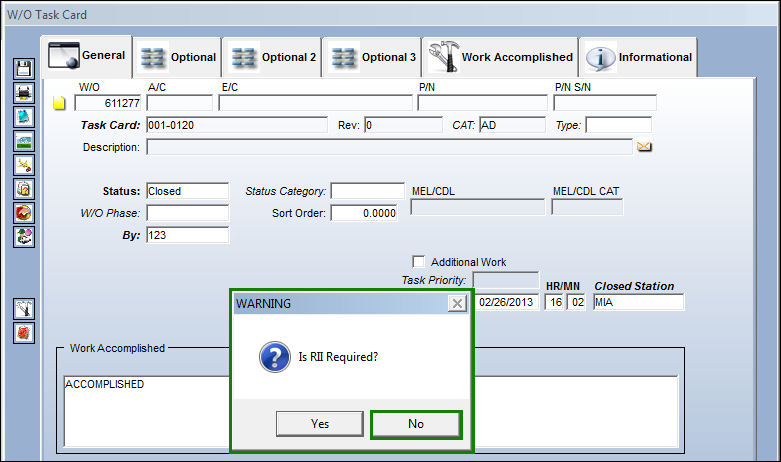Click the yellow note icon beside W/O

(59, 103)
